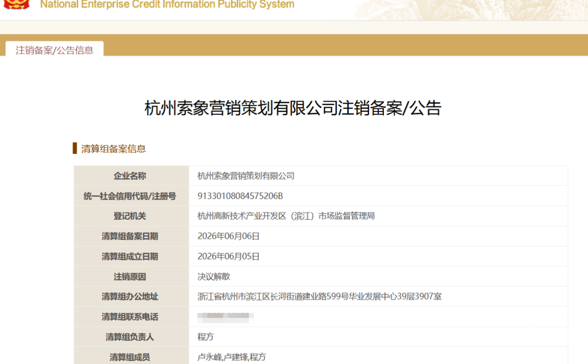Click the 清算组办公地址 label

tap(130, 297)
